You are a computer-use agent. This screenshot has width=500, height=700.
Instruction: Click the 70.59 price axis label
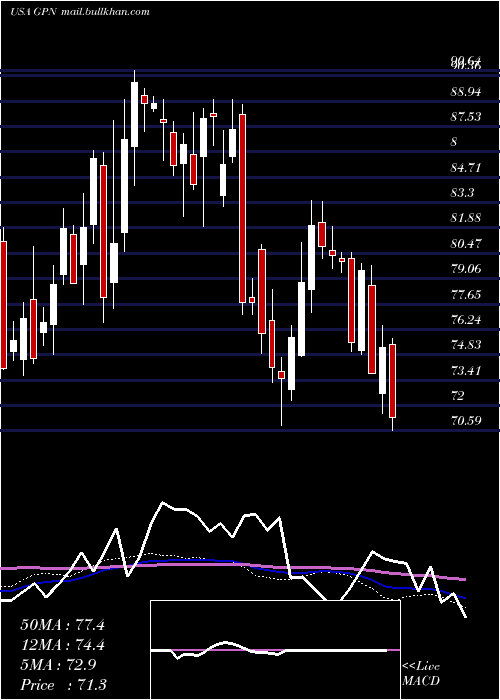click(x=466, y=421)
